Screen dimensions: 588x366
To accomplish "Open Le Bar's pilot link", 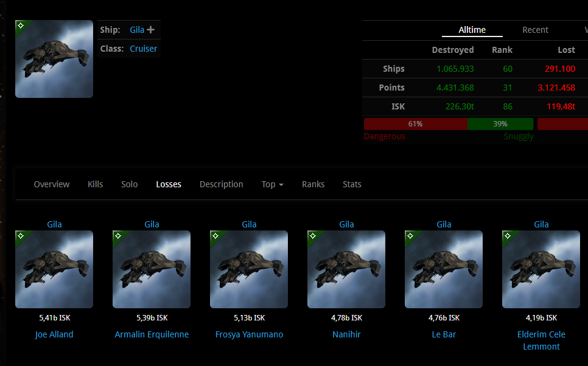I will point(444,334).
